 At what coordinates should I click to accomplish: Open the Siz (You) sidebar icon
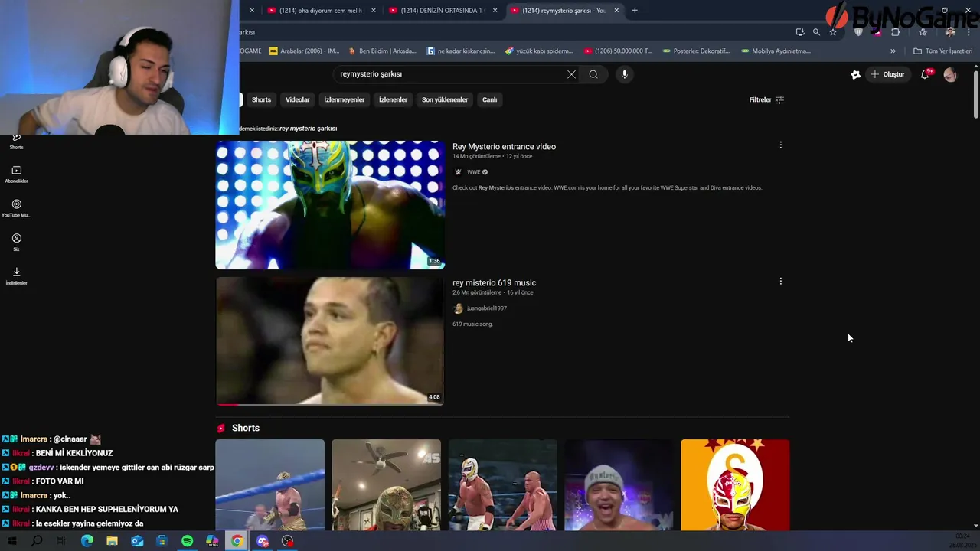tap(16, 242)
